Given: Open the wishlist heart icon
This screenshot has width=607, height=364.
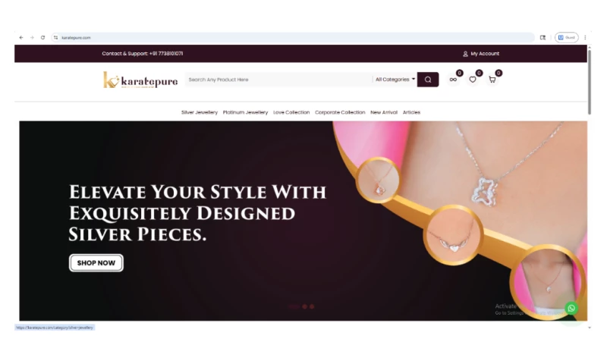Looking at the screenshot, I should click(473, 80).
